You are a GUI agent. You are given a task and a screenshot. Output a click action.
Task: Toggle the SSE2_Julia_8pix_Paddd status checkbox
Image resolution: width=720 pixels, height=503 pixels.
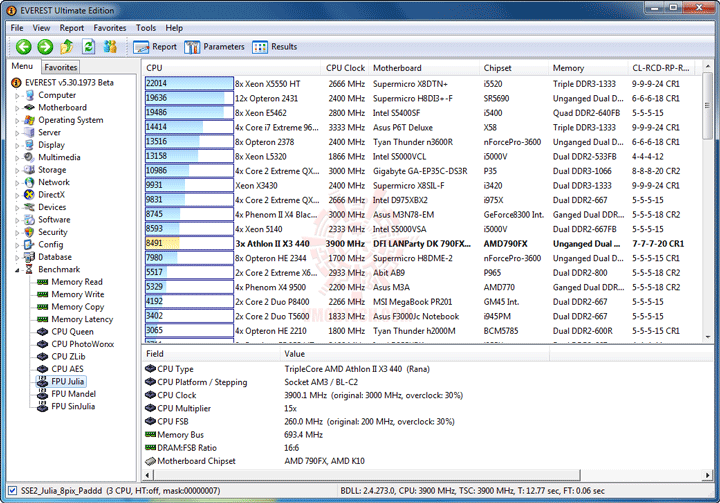pyautogui.click(x=12, y=491)
